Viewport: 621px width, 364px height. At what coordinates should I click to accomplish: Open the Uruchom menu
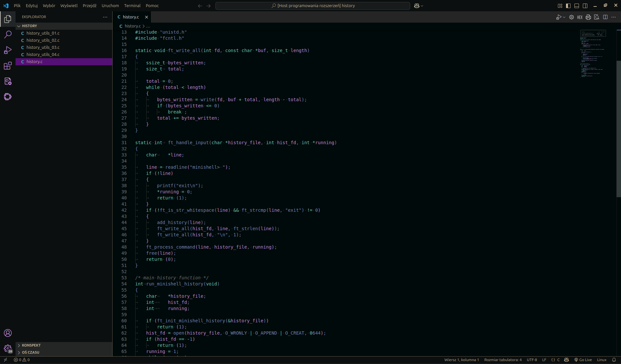(x=110, y=6)
